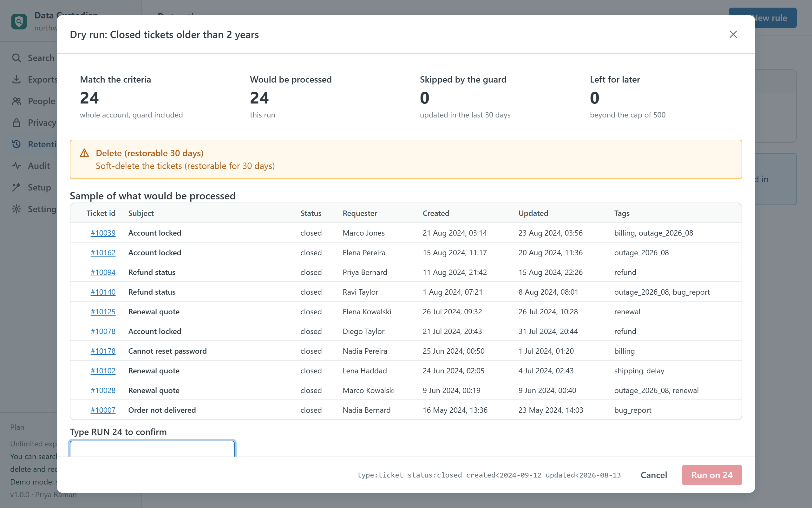The image size is (812, 508).
Task: Close the dry run dialog
Action: (733, 34)
